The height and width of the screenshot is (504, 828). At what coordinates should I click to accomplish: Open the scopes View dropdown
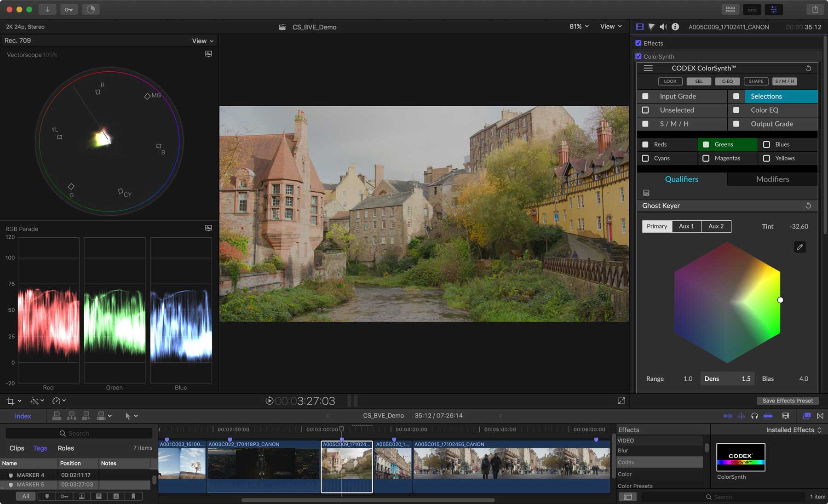click(203, 41)
